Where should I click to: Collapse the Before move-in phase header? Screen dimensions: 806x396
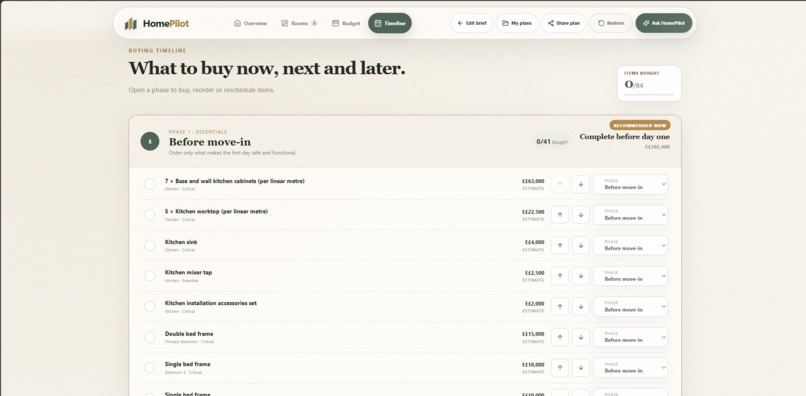click(x=405, y=141)
